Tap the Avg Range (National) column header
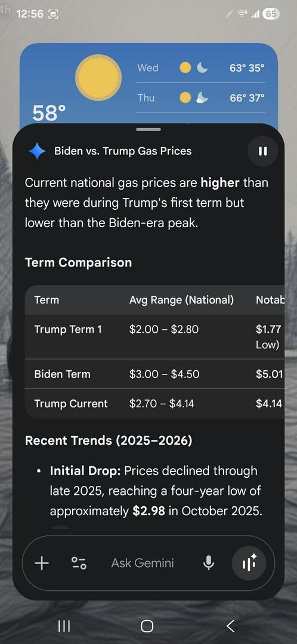Viewport: 297px width, 644px height. (181, 300)
